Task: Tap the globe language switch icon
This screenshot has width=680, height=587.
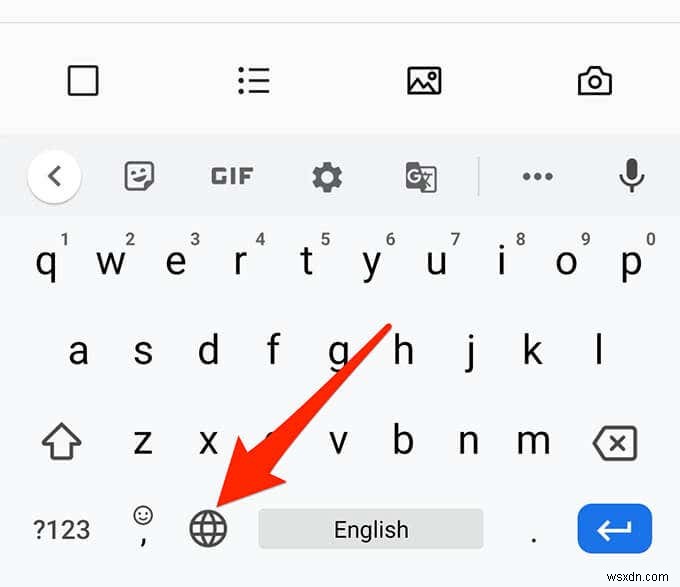Action: (x=208, y=528)
